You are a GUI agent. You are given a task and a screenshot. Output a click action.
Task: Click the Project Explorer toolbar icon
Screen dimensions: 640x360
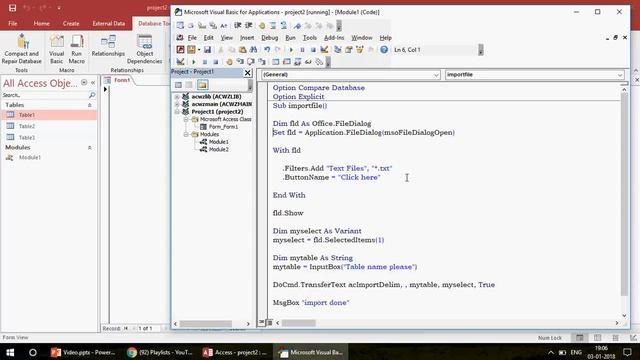[337, 50]
